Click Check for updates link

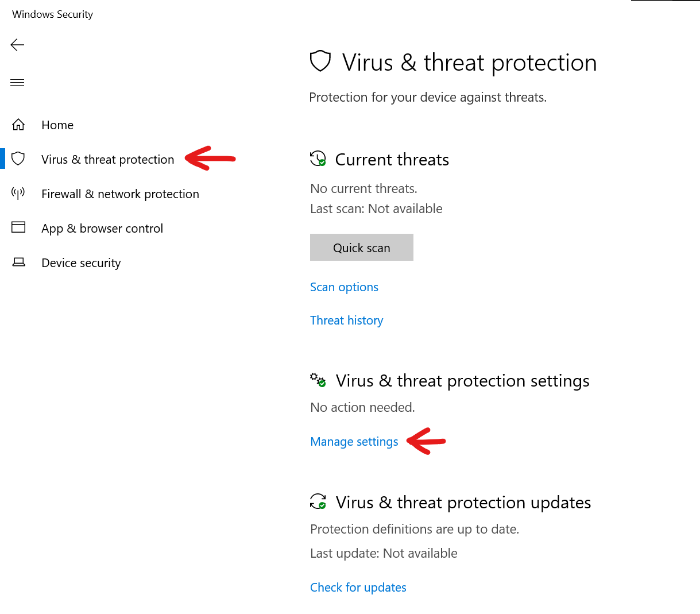tap(358, 588)
